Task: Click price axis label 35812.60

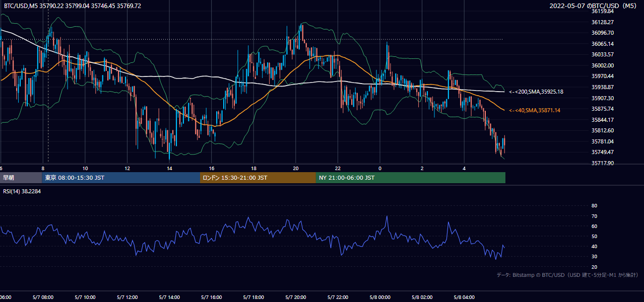Action: pos(602,130)
